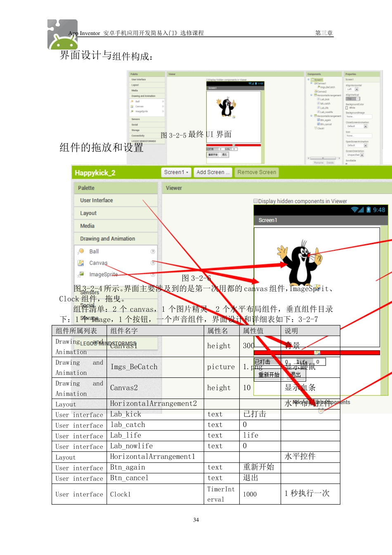Viewport: 392px width, 555px height.
Task: Collapse first HorizontalArrangement in small Components tree
Action: (312, 95)
